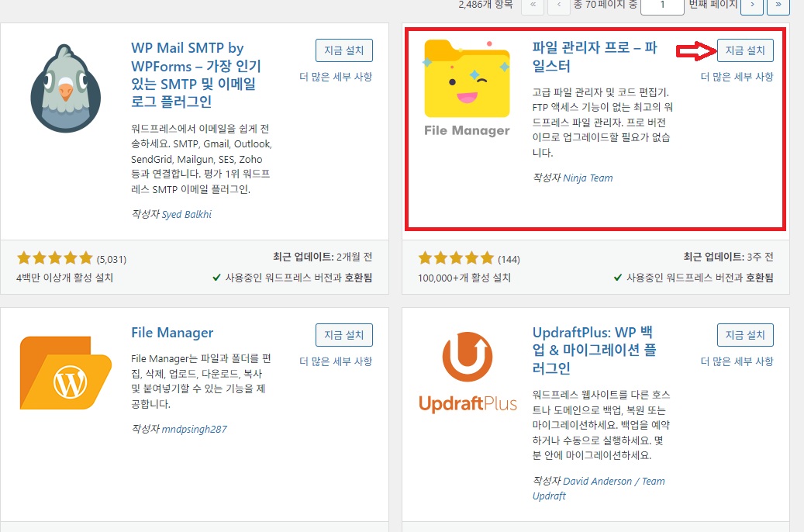Go to the next page with › icon
804x532 pixels.
point(753,7)
